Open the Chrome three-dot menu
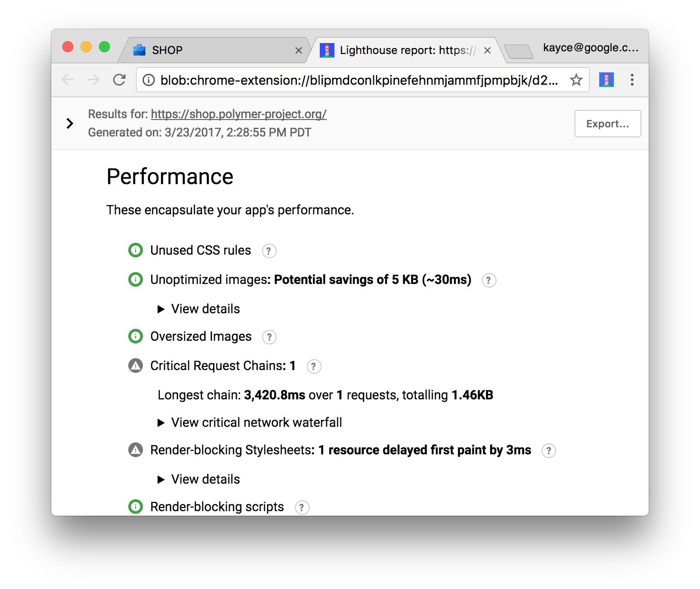Image resolution: width=700 pixels, height=589 pixels. click(x=632, y=80)
